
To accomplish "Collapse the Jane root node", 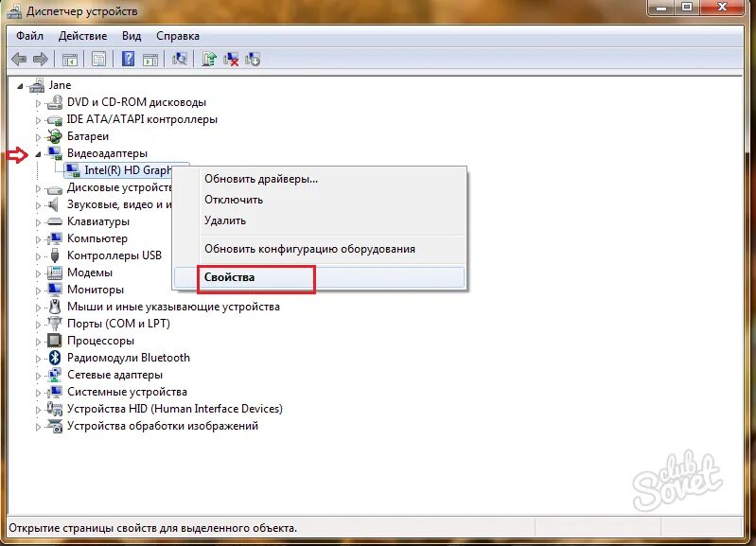I will 20,86.
